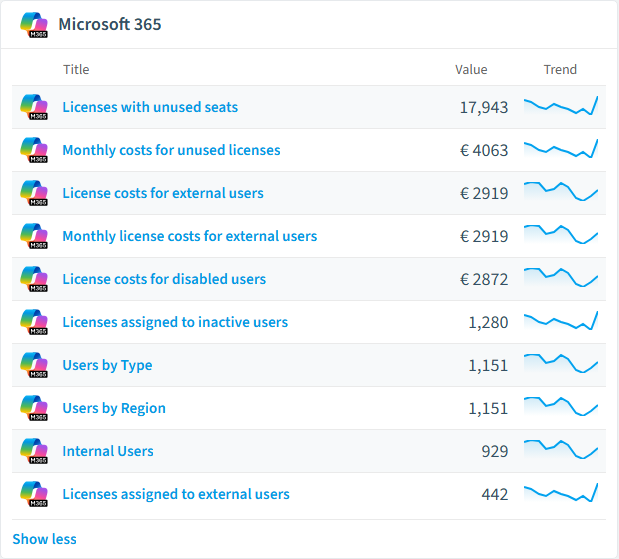This screenshot has height=559, width=619.
Task: Click the trend sparkline for Users by Type
Action: (561, 364)
